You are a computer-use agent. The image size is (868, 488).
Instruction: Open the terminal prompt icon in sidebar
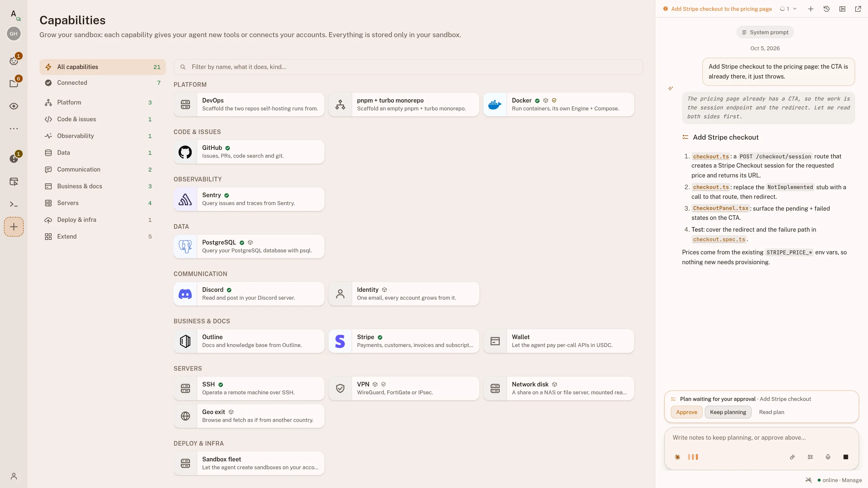14,204
